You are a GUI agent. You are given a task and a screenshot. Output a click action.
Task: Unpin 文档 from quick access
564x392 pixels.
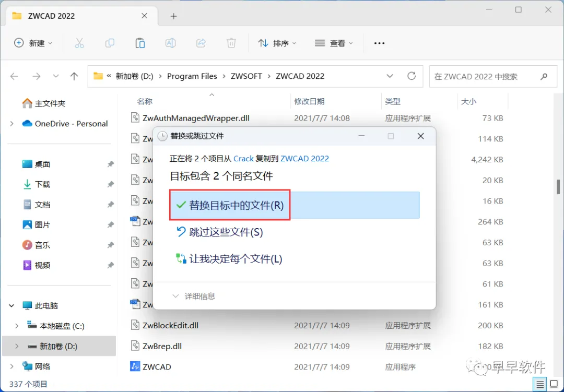[110, 204]
